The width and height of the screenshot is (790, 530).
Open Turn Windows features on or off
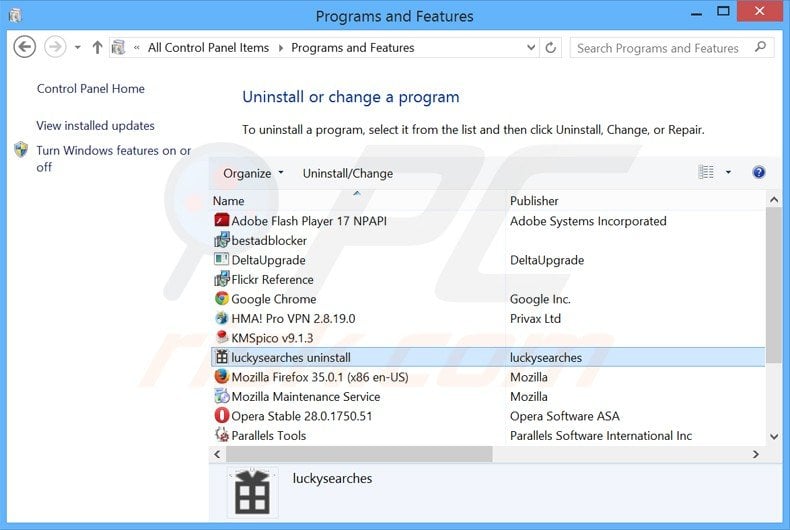coord(113,159)
